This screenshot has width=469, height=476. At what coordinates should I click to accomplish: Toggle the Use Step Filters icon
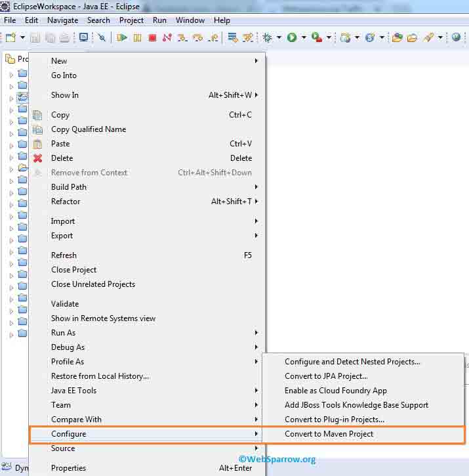248,37
